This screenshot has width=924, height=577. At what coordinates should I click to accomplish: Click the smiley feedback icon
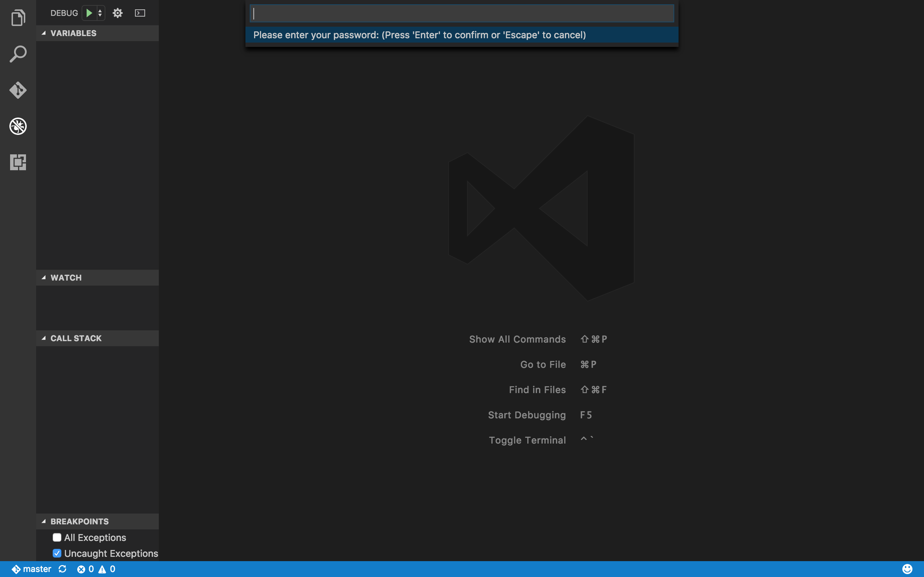point(907,569)
